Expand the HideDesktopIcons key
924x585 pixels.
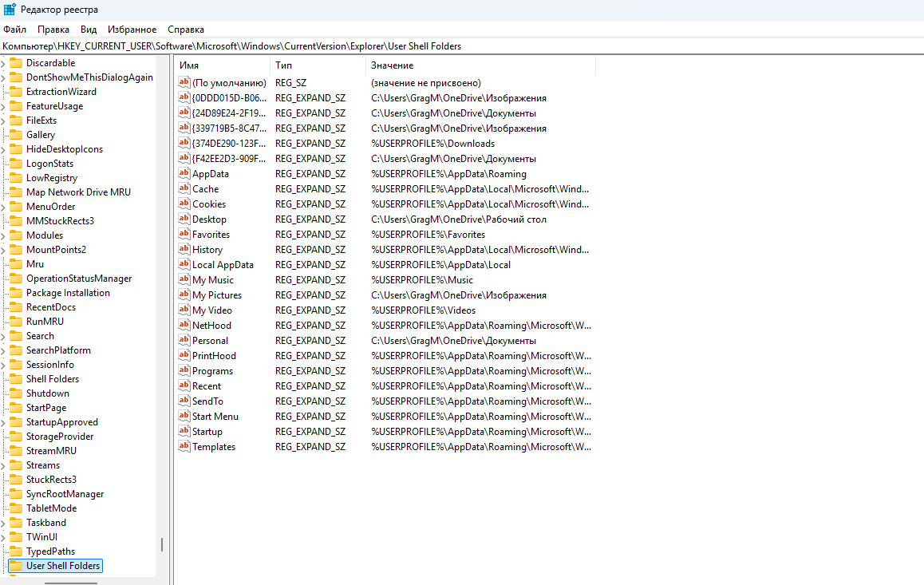click(3, 149)
